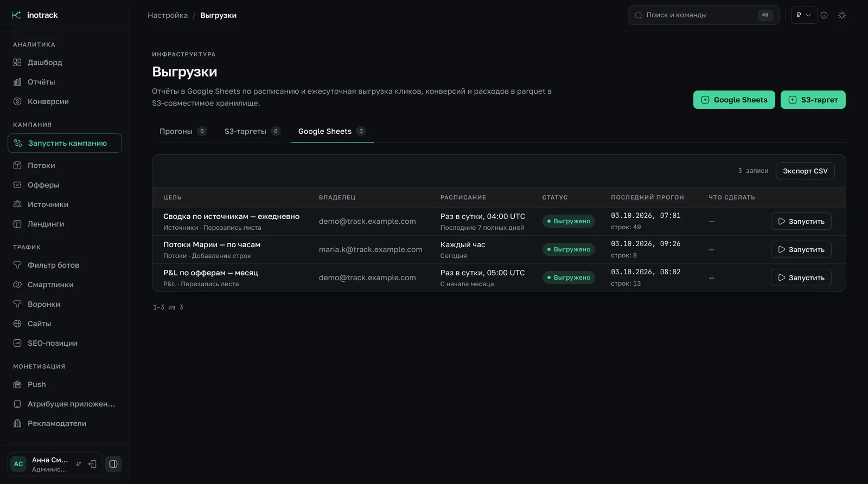The image size is (868, 484).
Task: Open the ₽ currency dropdown
Action: tap(804, 15)
